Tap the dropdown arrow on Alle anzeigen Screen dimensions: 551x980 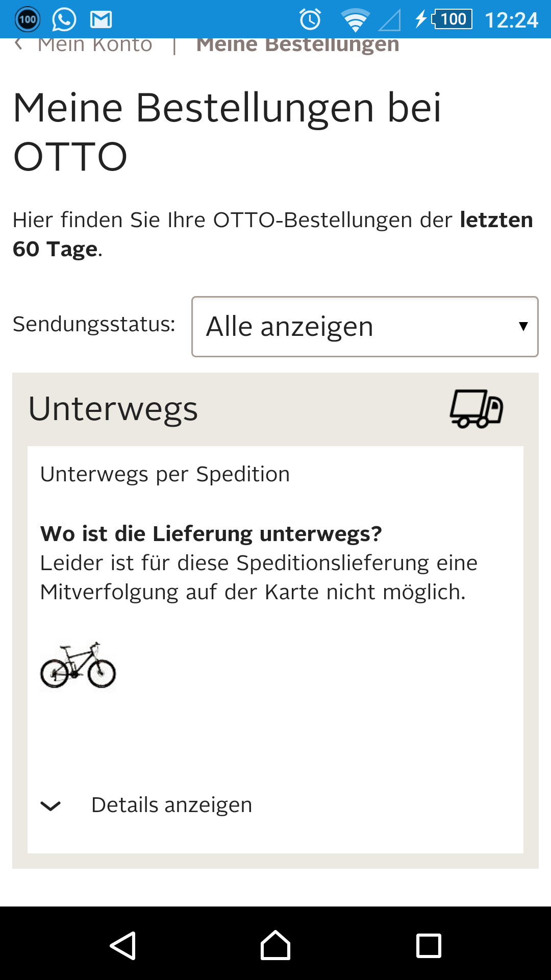522,326
